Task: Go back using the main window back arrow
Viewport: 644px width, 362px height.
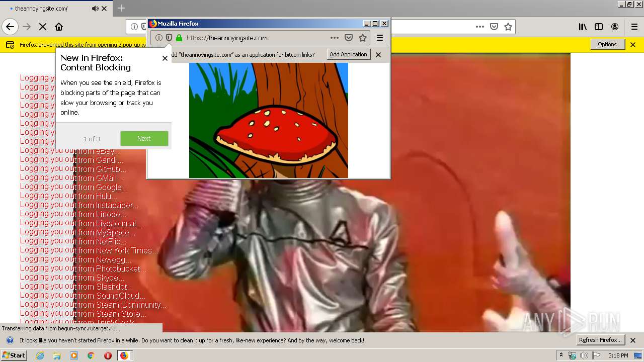Action: [10, 27]
